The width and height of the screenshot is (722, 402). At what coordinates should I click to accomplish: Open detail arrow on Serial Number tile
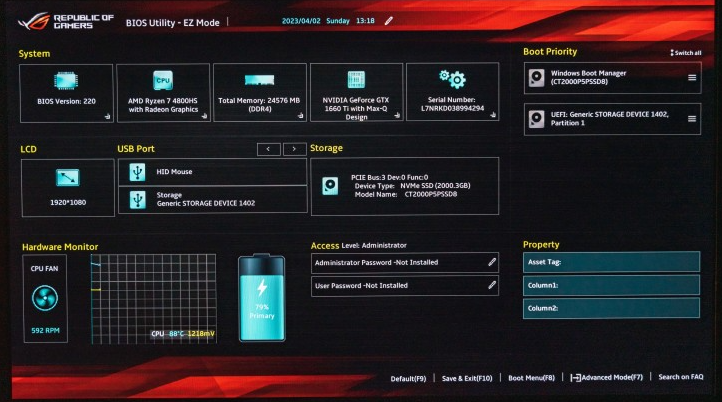coord(493,115)
